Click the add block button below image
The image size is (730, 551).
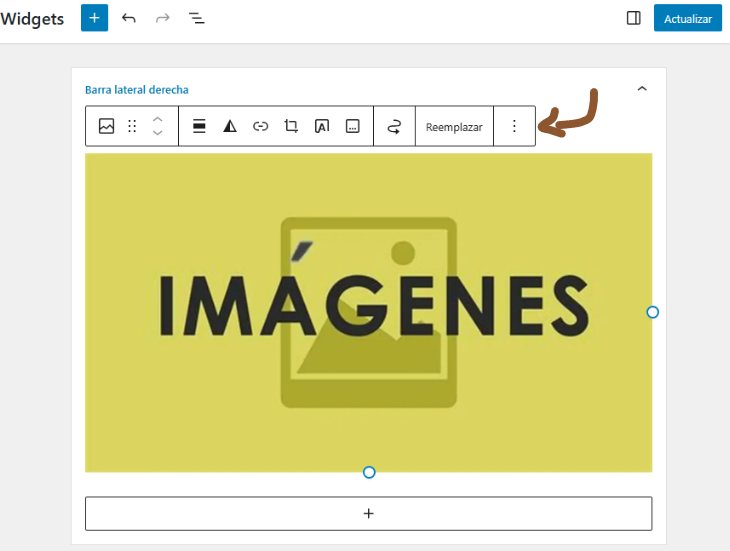pos(368,513)
